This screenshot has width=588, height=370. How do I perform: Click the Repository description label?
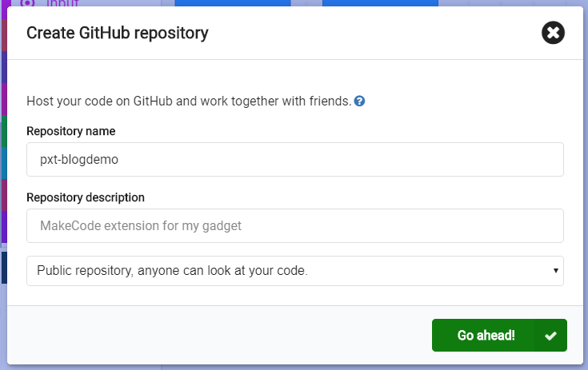(86, 197)
